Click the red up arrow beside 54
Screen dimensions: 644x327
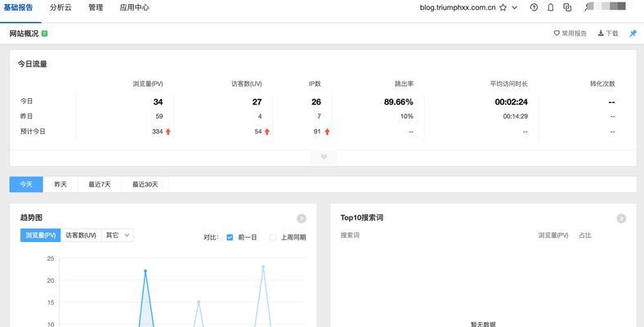point(267,132)
